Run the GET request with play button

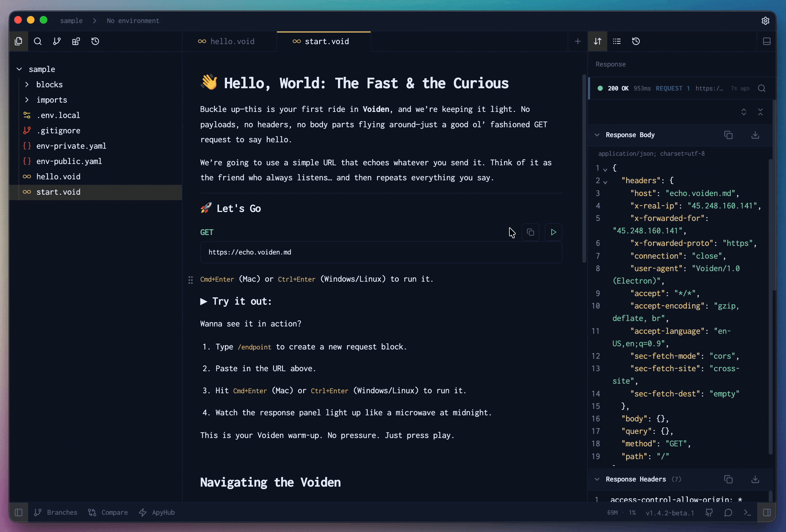pyautogui.click(x=553, y=232)
